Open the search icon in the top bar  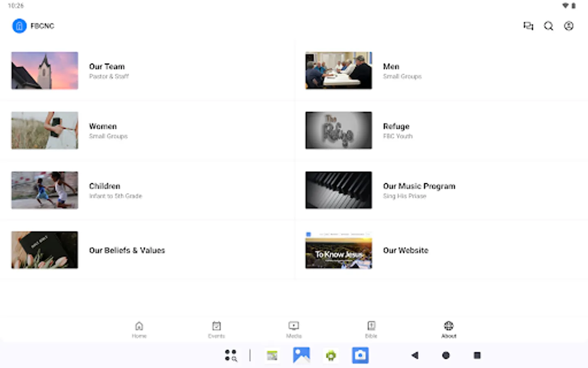[x=548, y=26]
